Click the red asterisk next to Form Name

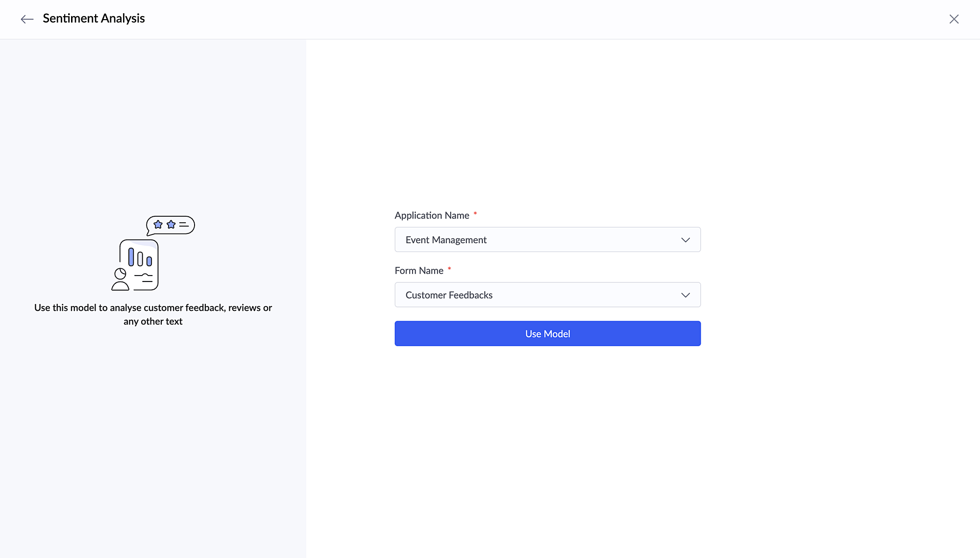[449, 269]
